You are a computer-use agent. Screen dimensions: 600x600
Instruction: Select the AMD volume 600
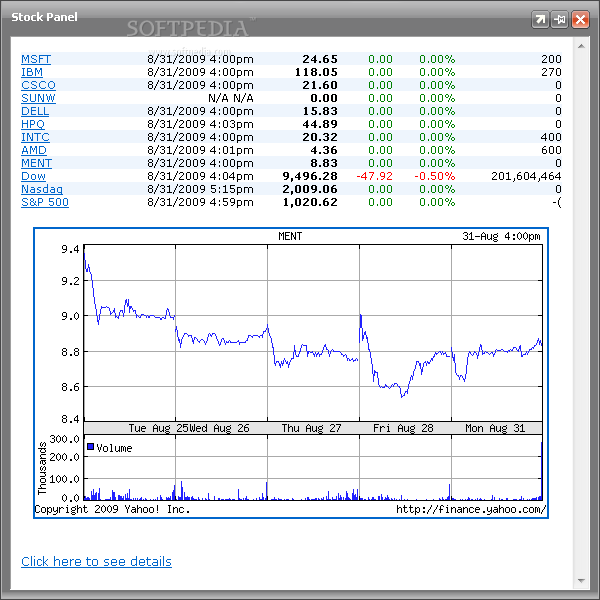click(x=551, y=150)
